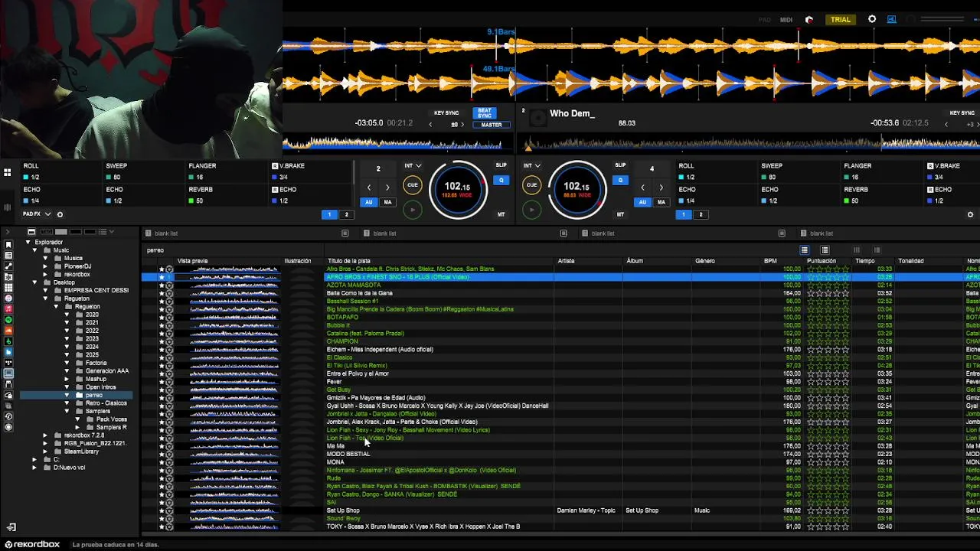Open deck 1 pad FX settings gear

60,214
